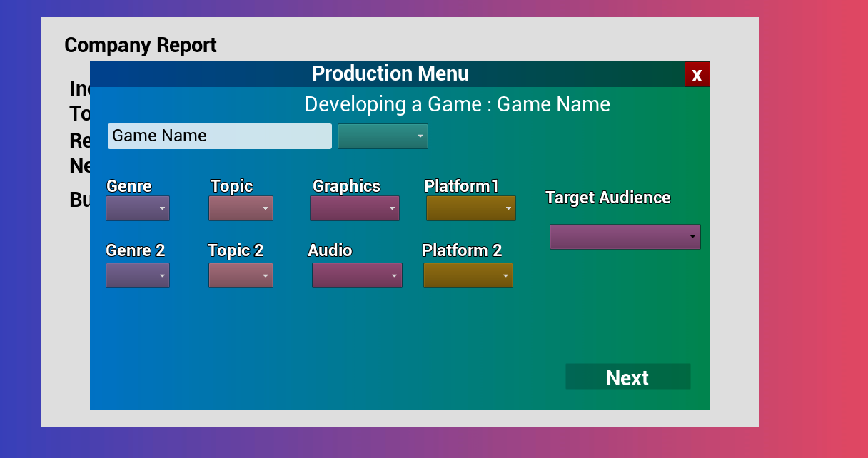Click the Next button
Screen dimensions: 868x458
click(628, 377)
